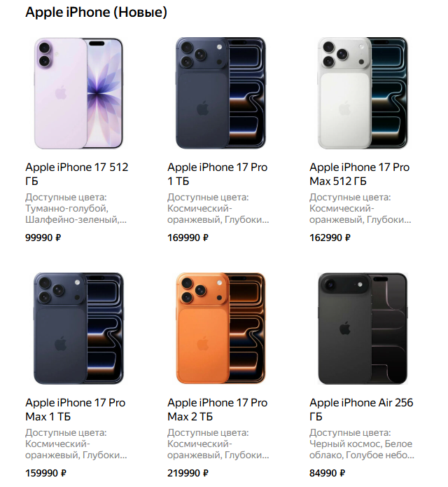The image size is (448, 487).
Task: Click the iPhone Air colors text Черный космос
Action: [x=346, y=444]
